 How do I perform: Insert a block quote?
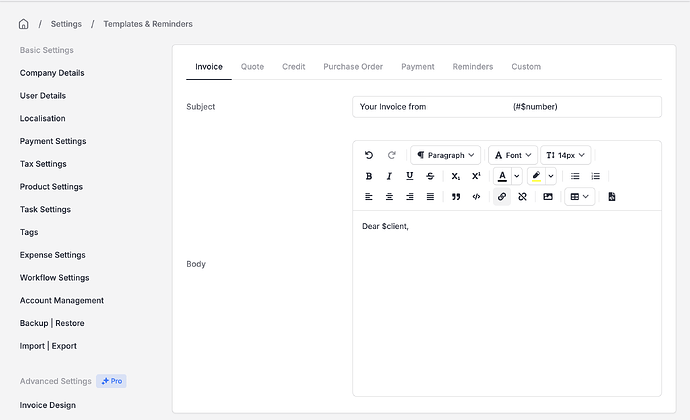[456, 197]
